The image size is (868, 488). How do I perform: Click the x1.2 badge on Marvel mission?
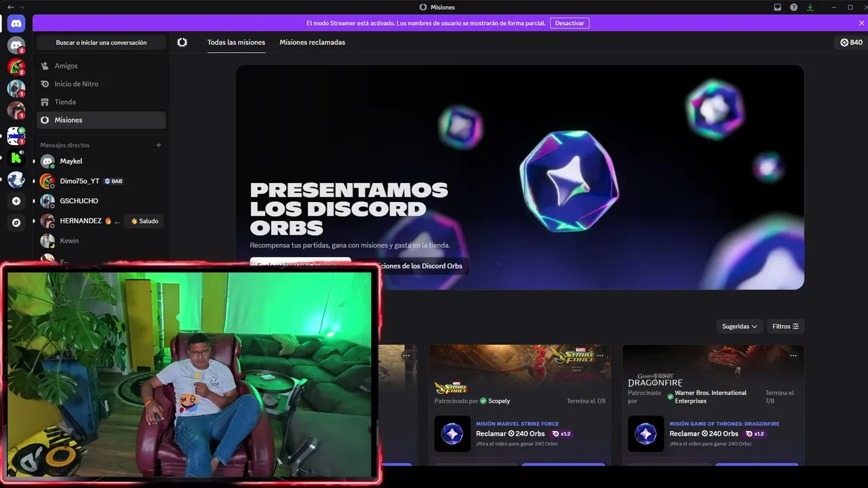[561, 434]
